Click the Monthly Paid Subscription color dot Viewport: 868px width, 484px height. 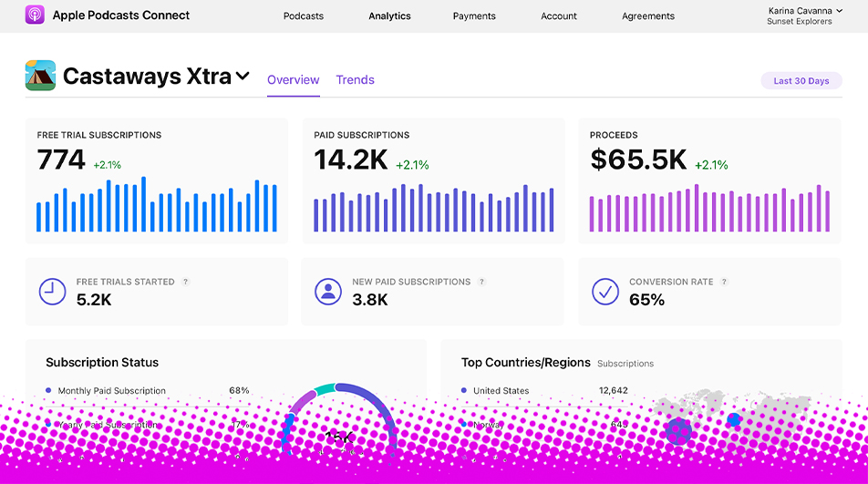pyautogui.click(x=48, y=390)
